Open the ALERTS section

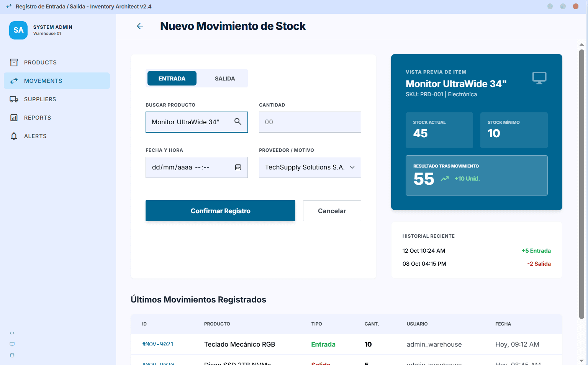[57, 136]
